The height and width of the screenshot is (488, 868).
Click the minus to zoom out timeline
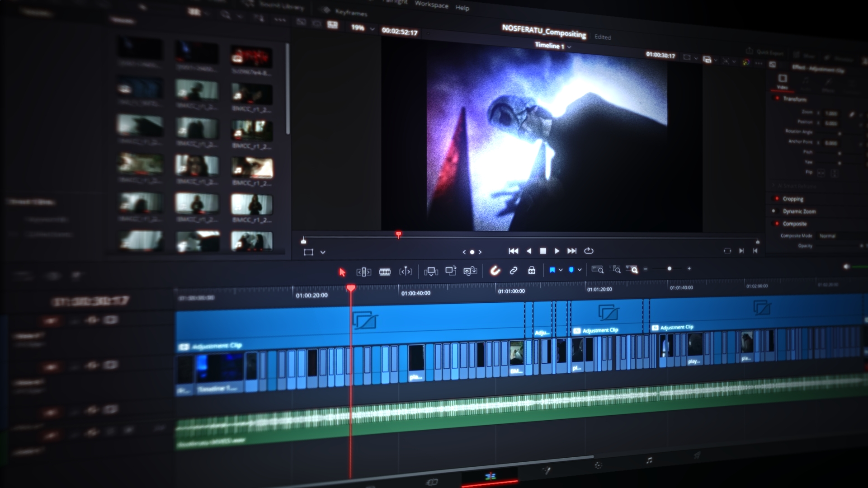(x=646, y=269)
